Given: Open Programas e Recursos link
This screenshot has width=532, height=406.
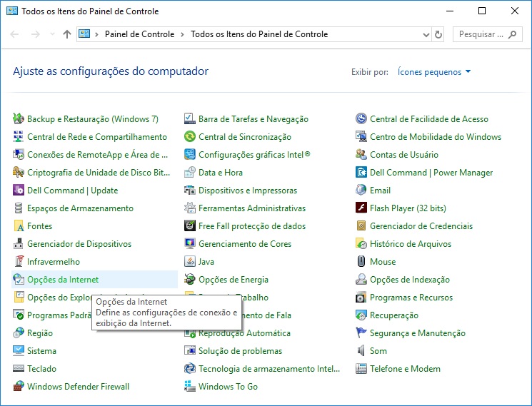Looking at the screenshot, I should click(411, 298).
